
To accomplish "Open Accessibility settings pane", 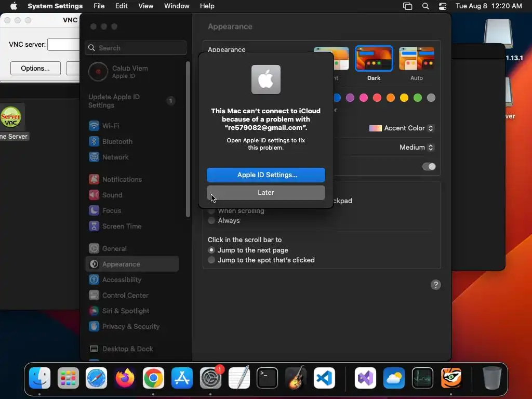I will point(132,280).
